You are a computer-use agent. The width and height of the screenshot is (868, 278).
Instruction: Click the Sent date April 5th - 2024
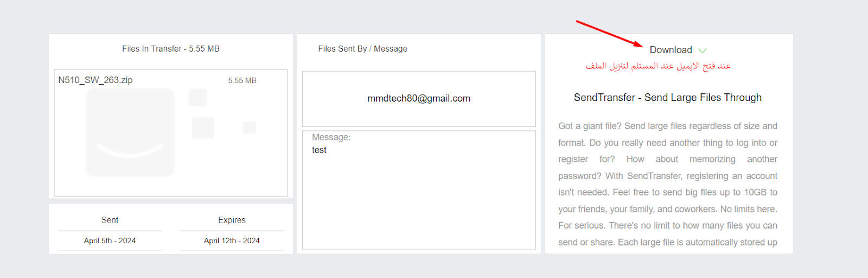110,241
